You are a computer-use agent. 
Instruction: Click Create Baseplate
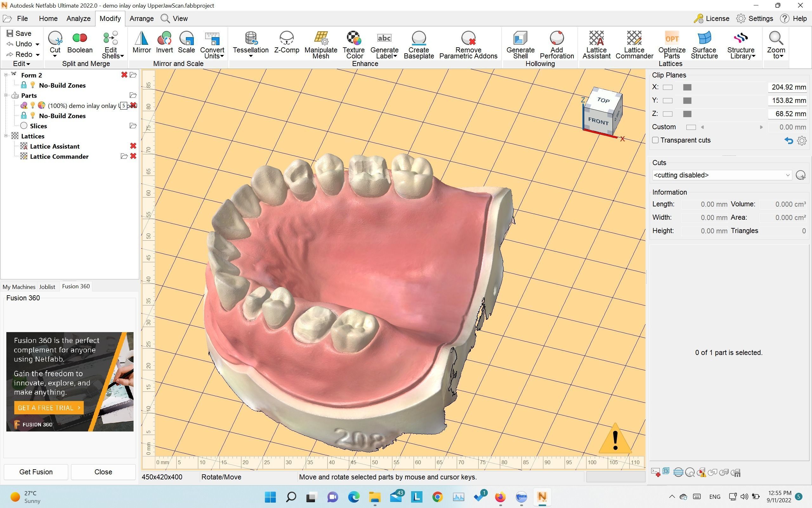click(419, 45)
